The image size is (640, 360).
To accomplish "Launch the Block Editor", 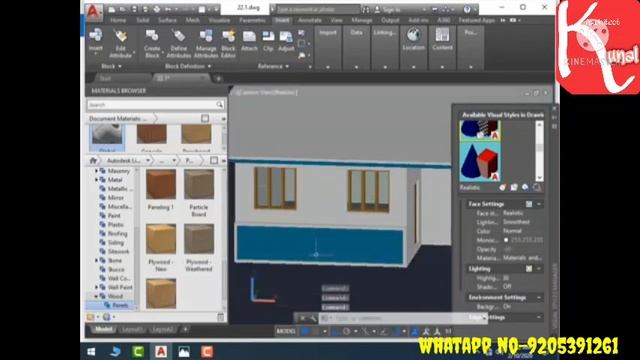I will 229,43.
